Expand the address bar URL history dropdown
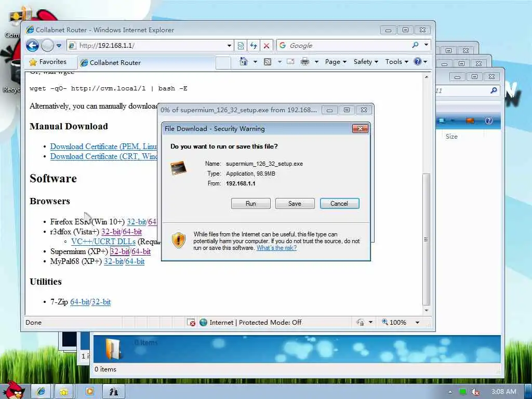 coord(229,46)
